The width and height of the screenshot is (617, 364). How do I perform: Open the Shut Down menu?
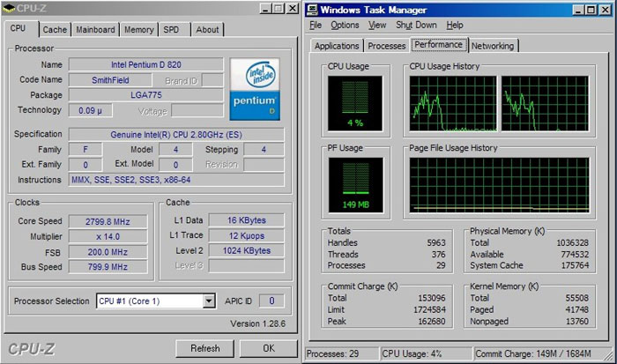coord(416,26)
